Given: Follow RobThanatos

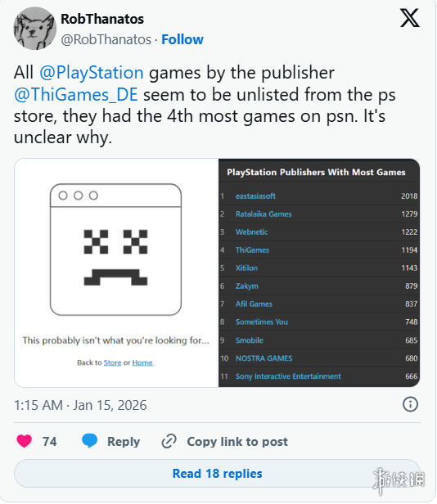Looking at the screenshot, I should [x=182, y=39].
